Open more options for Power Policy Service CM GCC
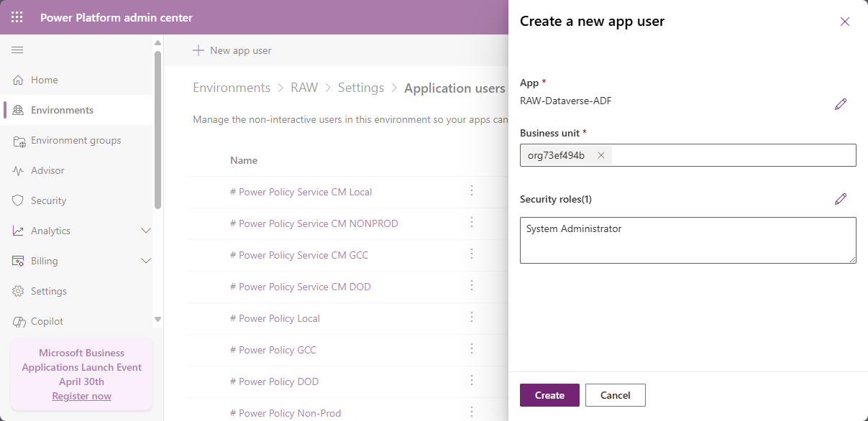Viewport: 868px width, 421px height. click(472, 254)
